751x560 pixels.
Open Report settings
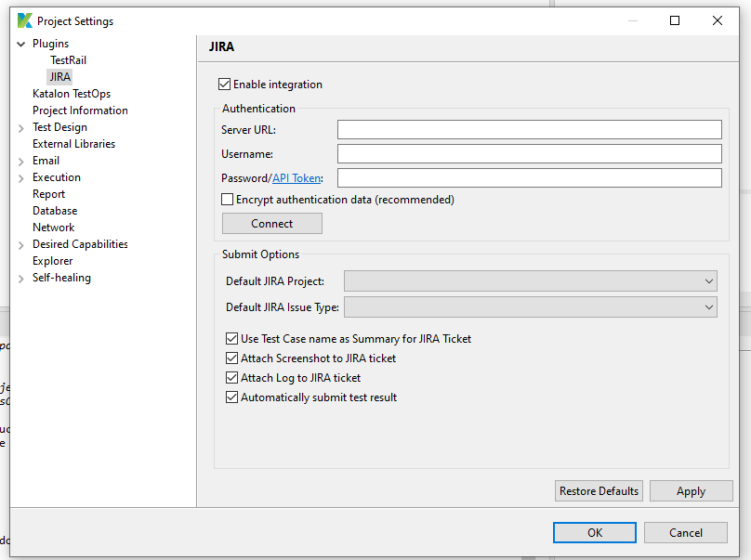click(49, 194)
